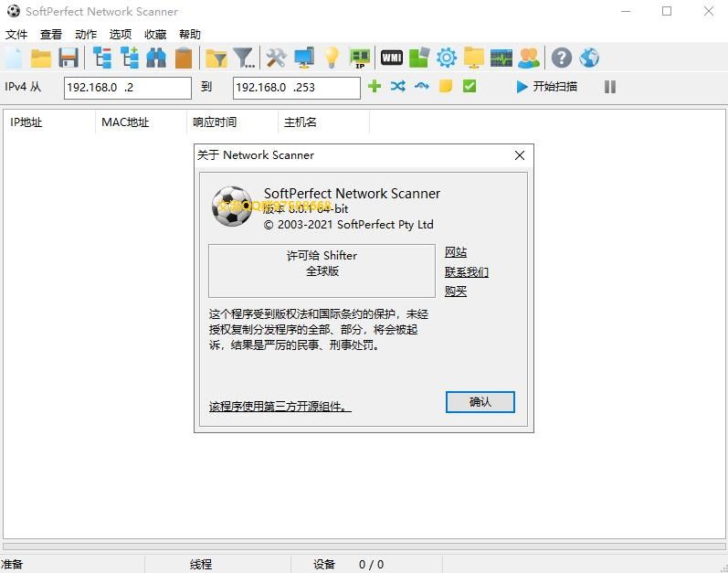Click the two users accounts icon

529,58
